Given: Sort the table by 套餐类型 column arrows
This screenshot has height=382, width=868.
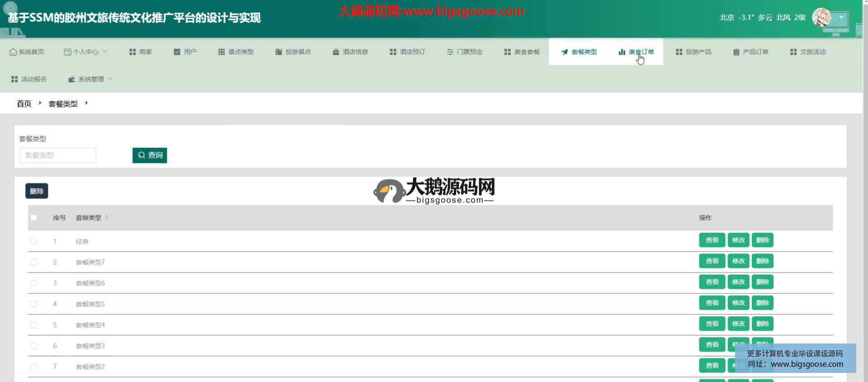Looking at the screenshot, I should click(107, 218).
